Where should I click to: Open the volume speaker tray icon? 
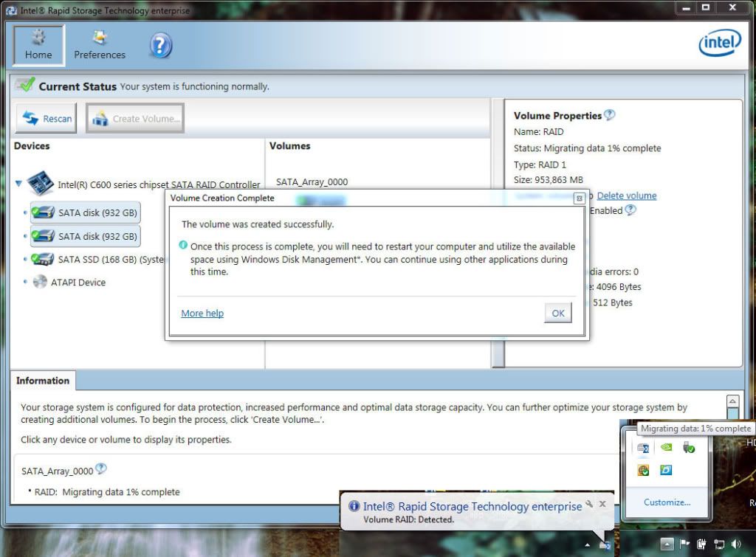pyautogui.click(x=736, y=544)
